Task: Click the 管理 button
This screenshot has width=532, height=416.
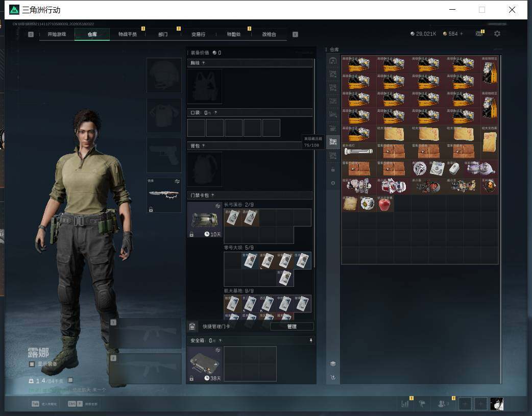Action: (292, 327)
